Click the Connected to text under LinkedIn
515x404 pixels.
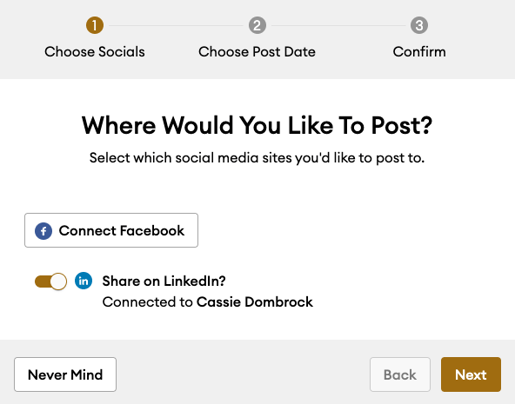coord(148,302)
